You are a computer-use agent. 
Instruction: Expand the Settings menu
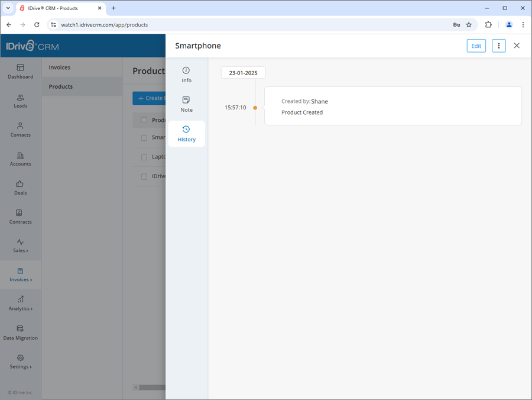20,362
